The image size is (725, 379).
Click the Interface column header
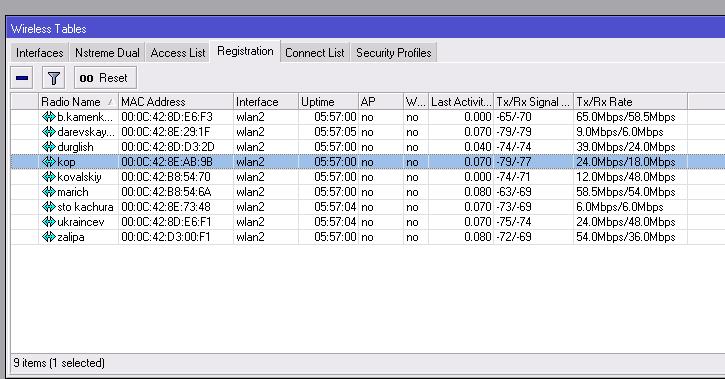coord(266,102)
